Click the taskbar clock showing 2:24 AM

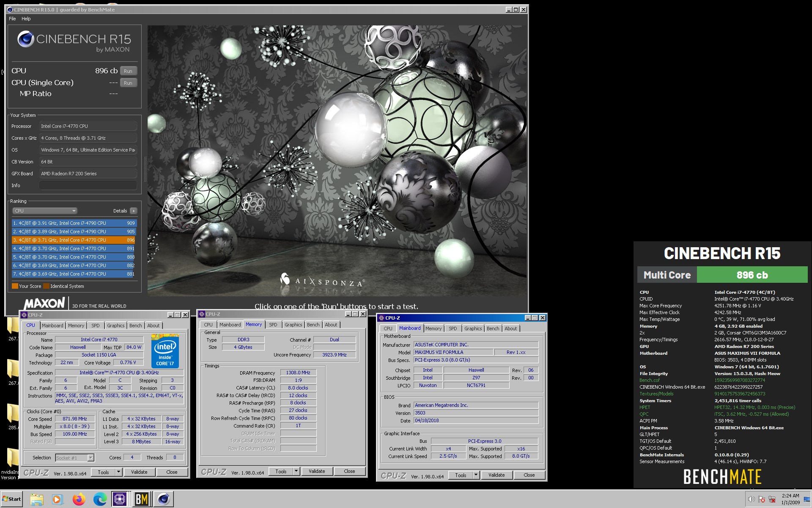pyautogui.click(x=790, y=499)
